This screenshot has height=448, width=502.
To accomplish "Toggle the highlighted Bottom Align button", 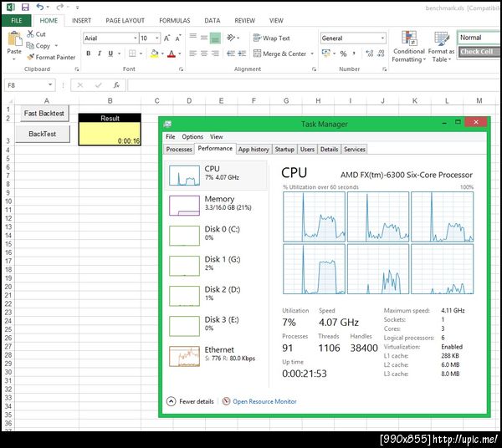I will coord(216,38).
